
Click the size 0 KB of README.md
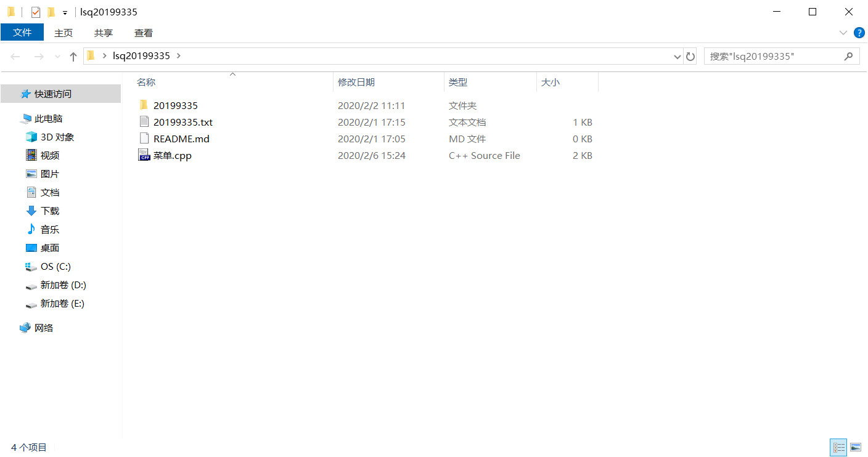(x=583, y=139)
